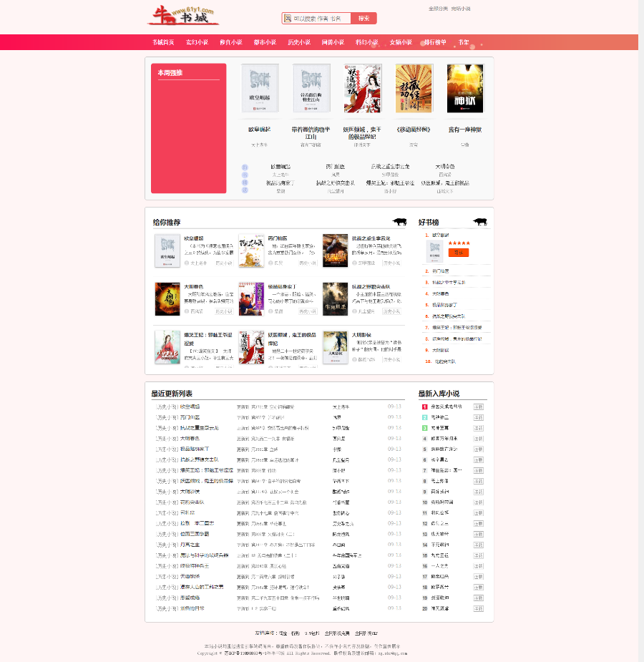Open the 完结小说 link at top right
This screenshot has height=662, width=644.
[461, 9]
